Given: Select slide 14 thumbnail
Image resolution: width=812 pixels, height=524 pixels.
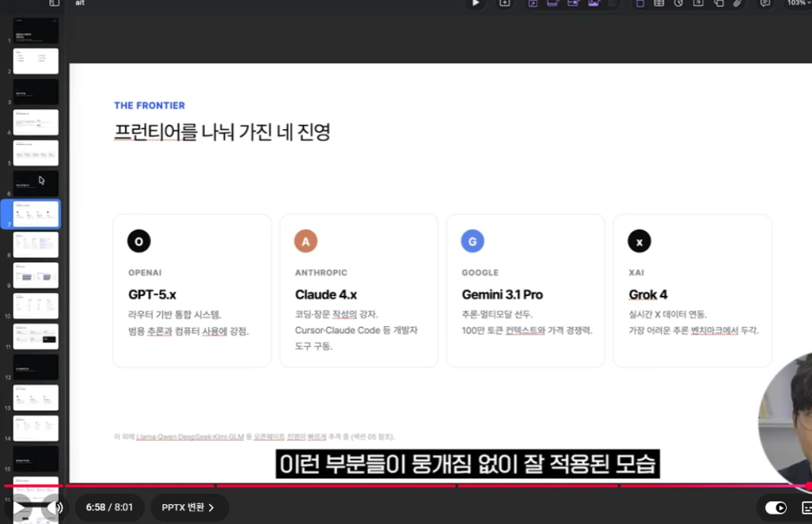Looking at the screenshot, I should pos(36,429).
